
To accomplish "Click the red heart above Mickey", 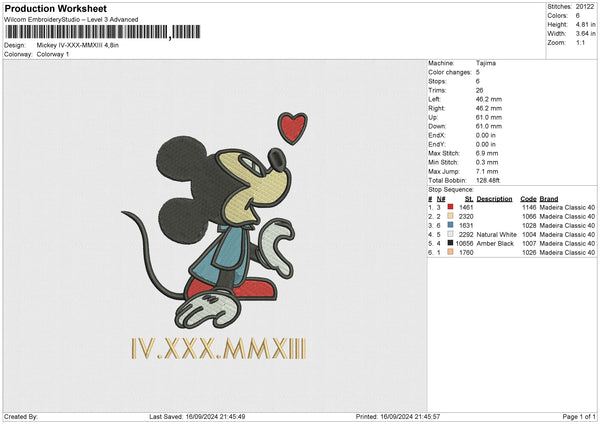I will [292, 126].
